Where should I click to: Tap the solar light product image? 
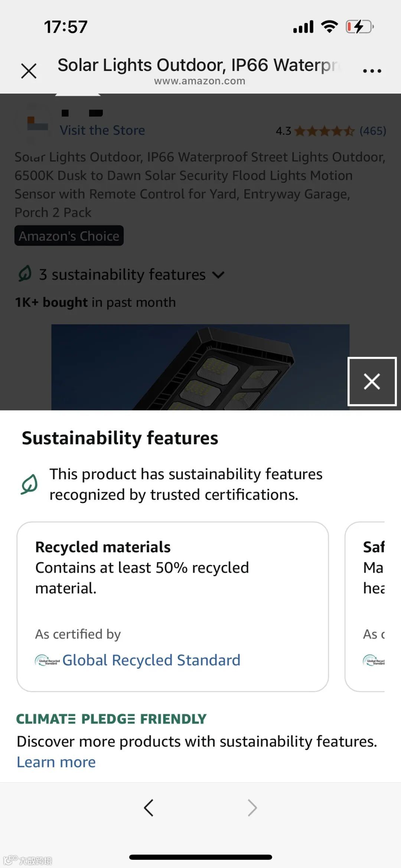click(200, 367)
